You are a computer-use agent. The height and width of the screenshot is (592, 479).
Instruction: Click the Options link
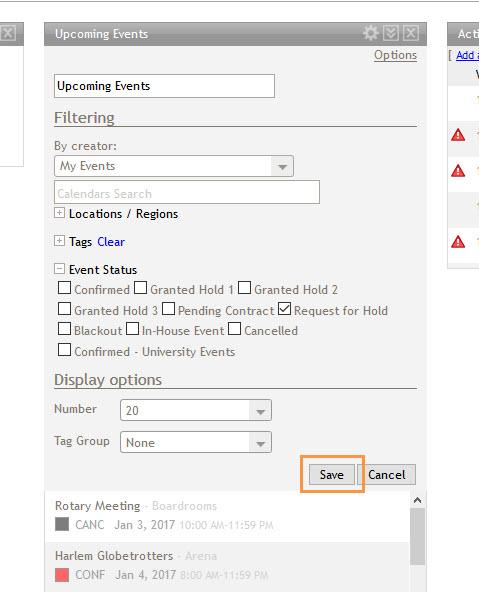tap(395, 55)
